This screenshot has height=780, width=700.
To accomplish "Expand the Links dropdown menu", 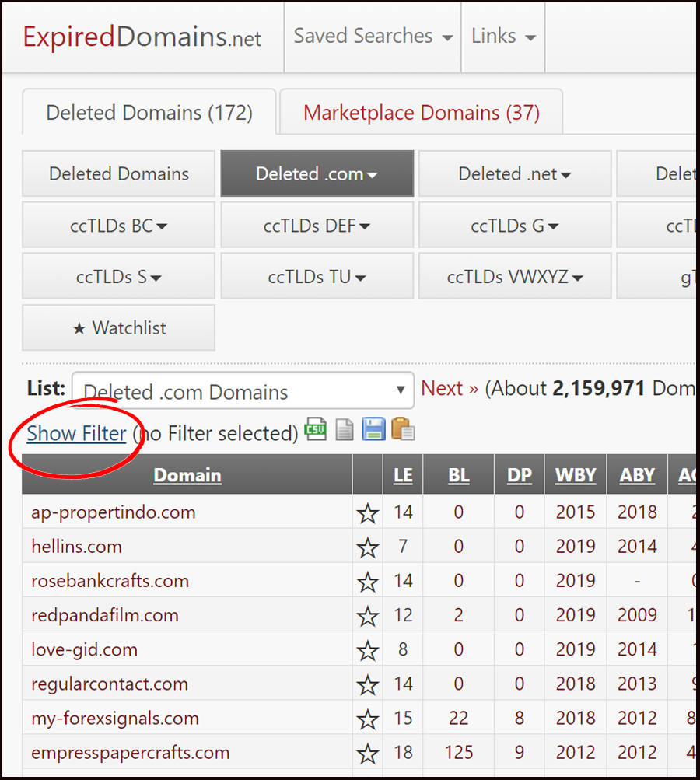I will click(503, 37).
